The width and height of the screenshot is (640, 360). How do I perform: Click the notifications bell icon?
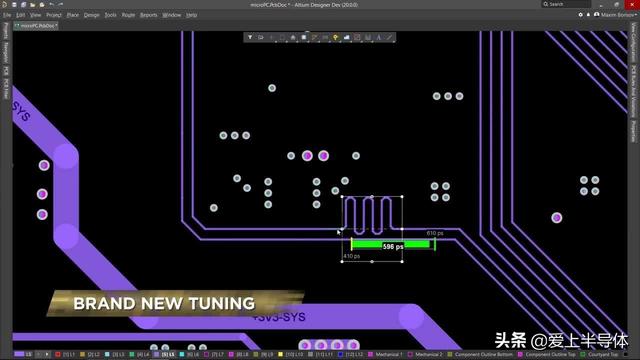(x=588, y=15)
